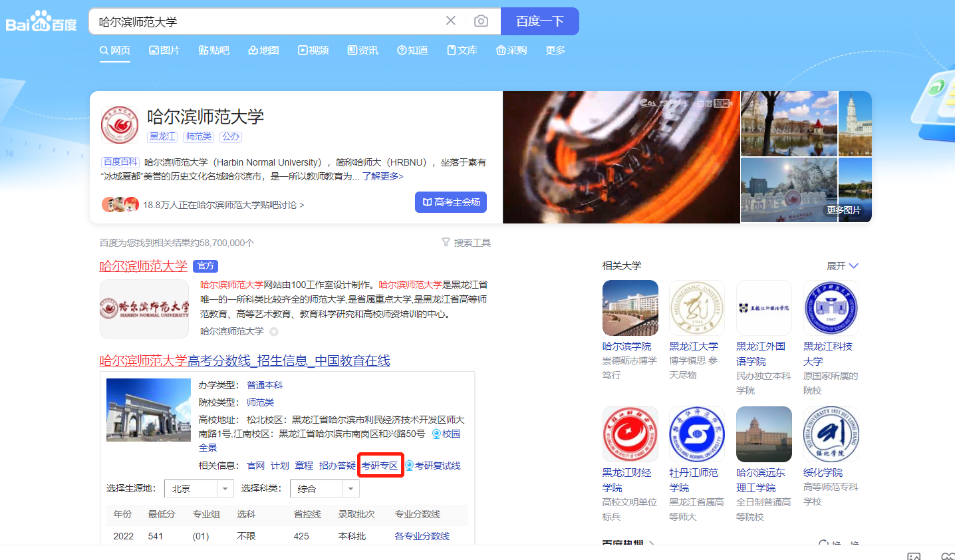The image size is (955, 560).
Task: Open the 计划 link
Action: pos(280,466)
